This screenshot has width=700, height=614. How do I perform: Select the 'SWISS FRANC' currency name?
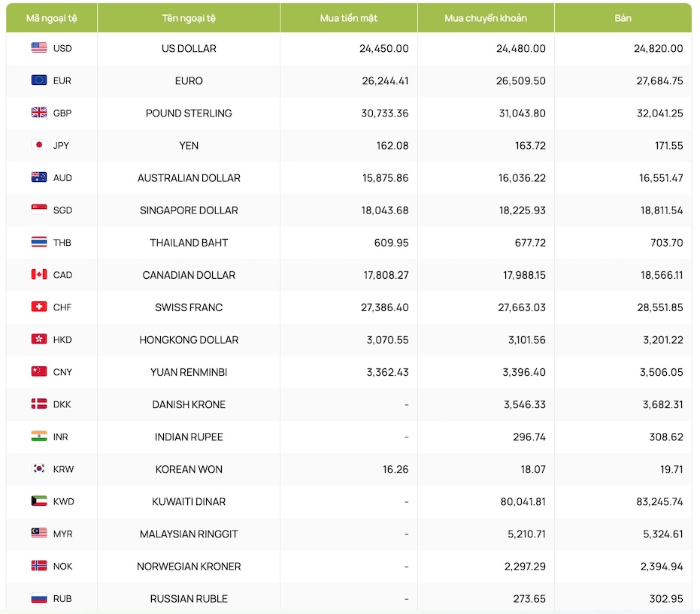[189, 307]
